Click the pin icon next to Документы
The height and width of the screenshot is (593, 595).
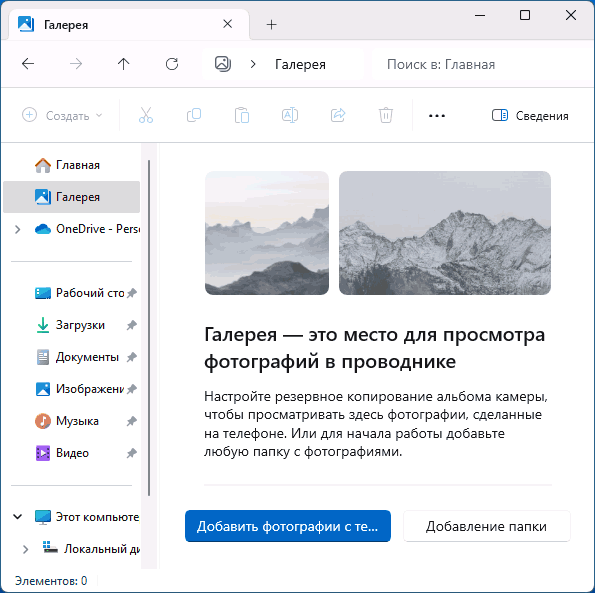[132, 357]
